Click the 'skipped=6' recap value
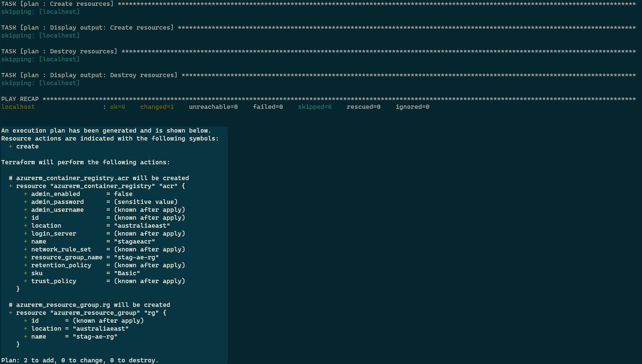642x364 pixels. point(315,107)
